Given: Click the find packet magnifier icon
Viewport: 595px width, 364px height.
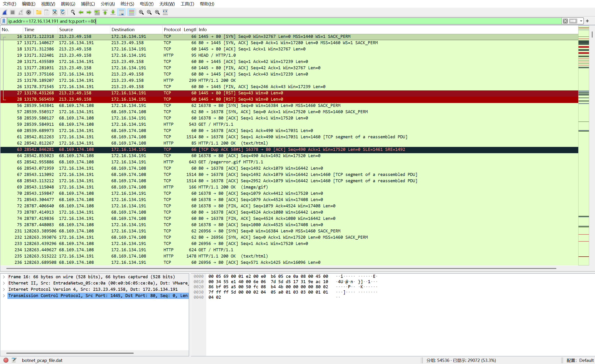Looking at the screenshot, I should pyautogui.click(x=73, y=12).
